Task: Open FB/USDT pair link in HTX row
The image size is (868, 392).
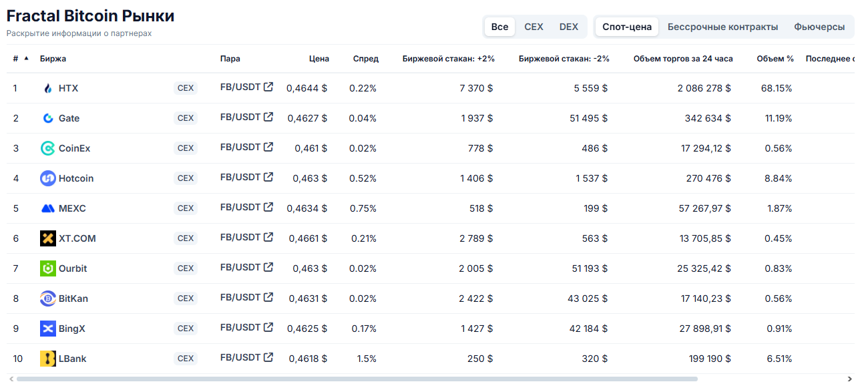Action: point(240,87)
